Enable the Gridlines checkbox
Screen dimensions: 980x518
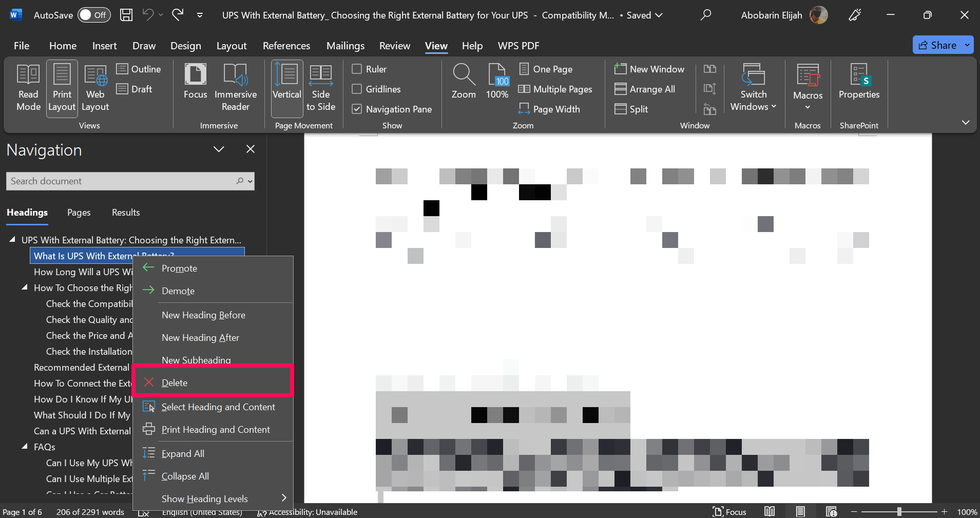357,89
